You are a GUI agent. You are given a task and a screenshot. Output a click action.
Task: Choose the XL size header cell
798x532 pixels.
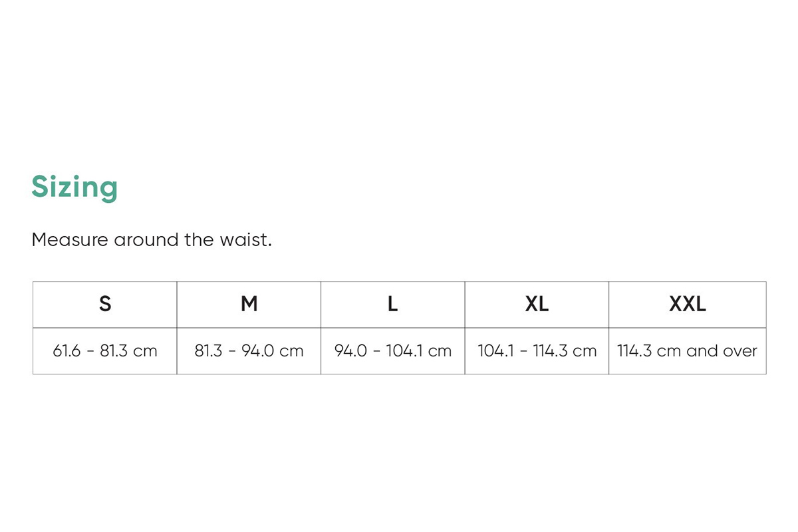tap(537, 305)
